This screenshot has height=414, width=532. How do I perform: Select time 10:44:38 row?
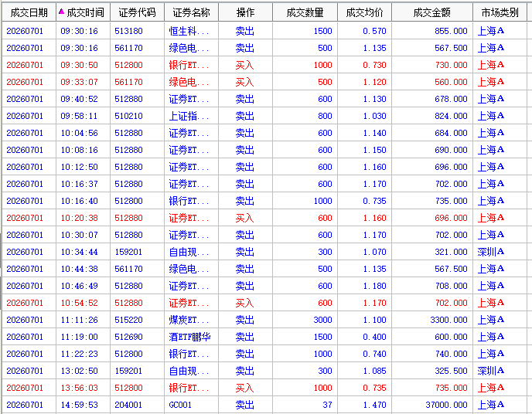click(x=79, y=269)
